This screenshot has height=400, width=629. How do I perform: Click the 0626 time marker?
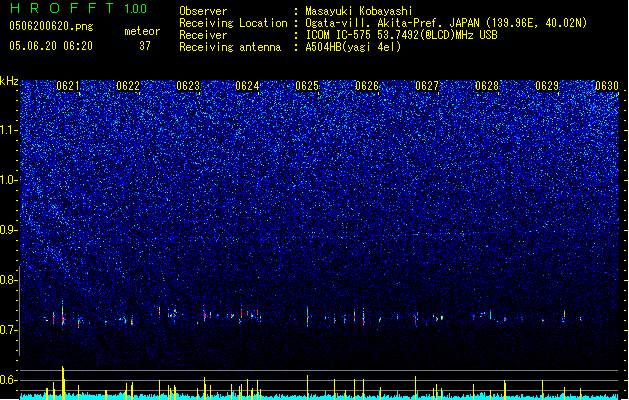point(367,86)
